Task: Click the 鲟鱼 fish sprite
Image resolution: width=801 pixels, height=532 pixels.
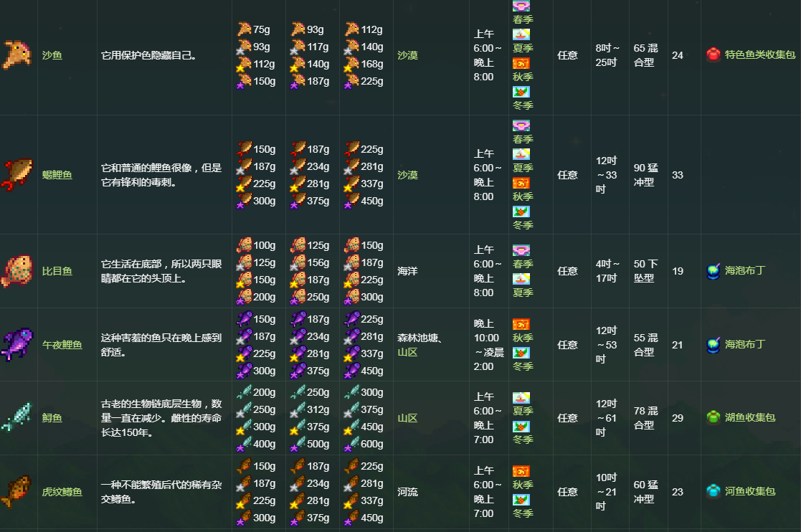Action: tap(17, 418)
